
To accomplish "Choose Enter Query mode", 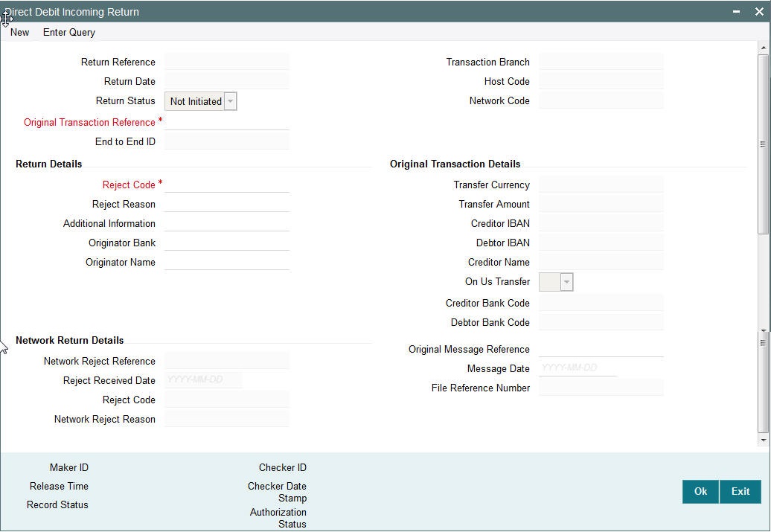I will coord(68,32).
